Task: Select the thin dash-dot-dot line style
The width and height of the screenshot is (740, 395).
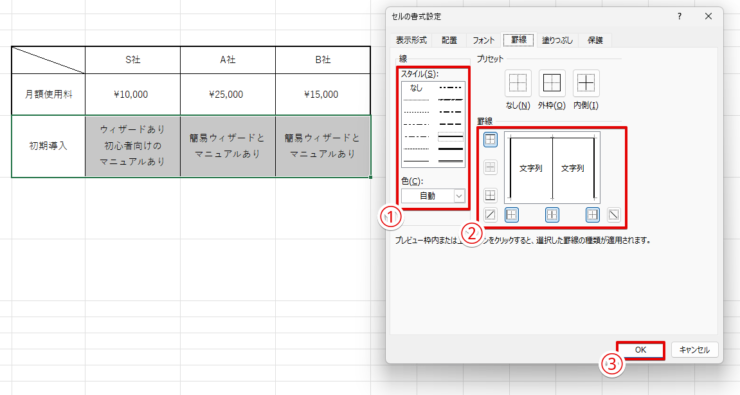Action: click(416, 125)
